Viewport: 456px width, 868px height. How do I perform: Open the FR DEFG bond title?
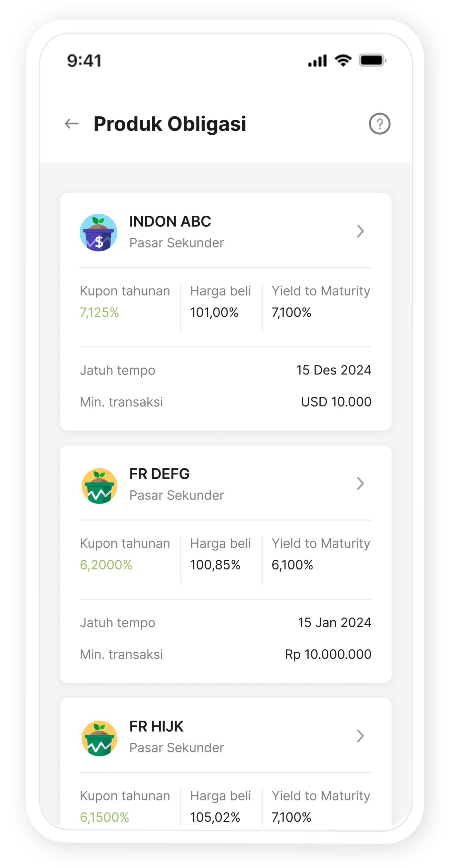(x=159, y=474)
